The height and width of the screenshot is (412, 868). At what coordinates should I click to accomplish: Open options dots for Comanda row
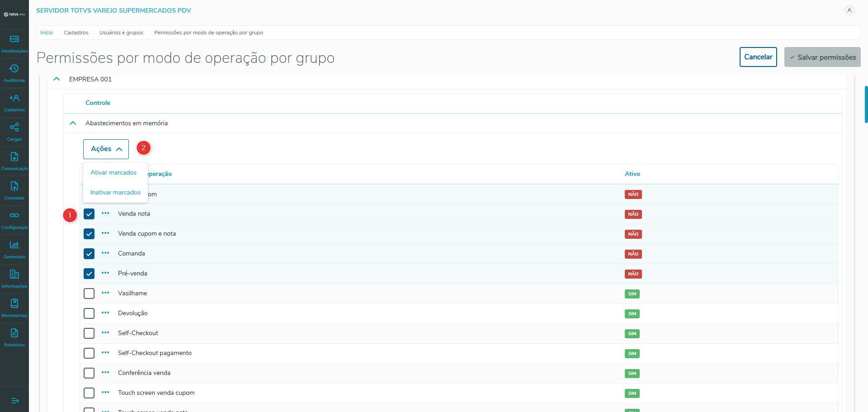tap(105, 253)
